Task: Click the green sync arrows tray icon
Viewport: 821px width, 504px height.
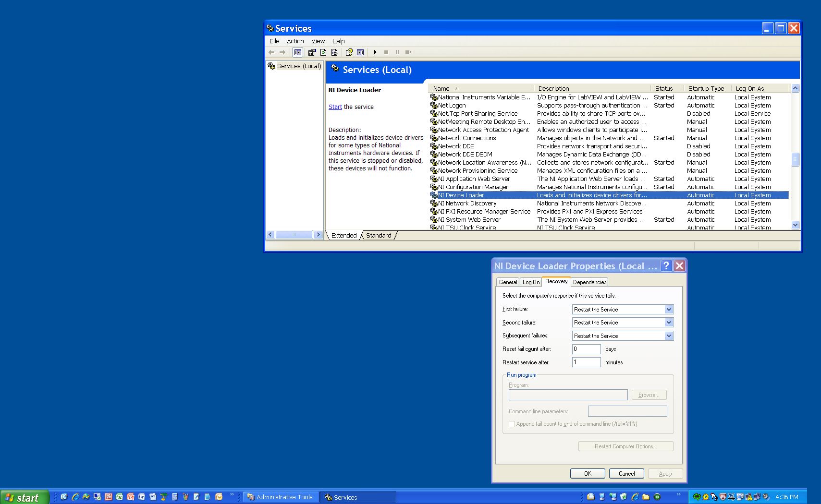Action: (697, 497)
